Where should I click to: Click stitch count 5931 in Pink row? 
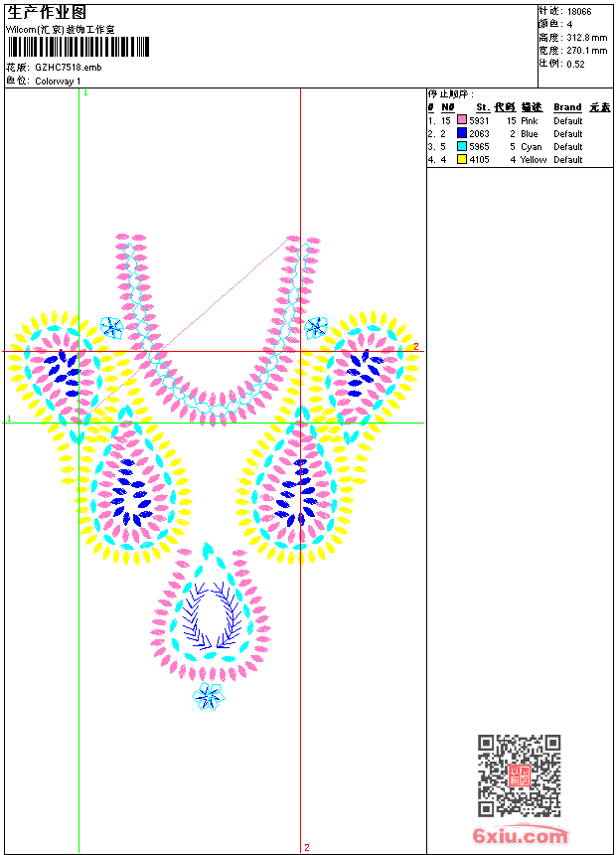(x=479, y=121)
